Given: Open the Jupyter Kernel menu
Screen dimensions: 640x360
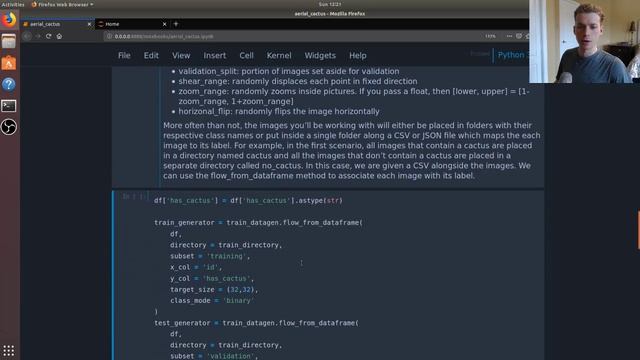Looking at the screenshot, I should click(x=279, y=56).
